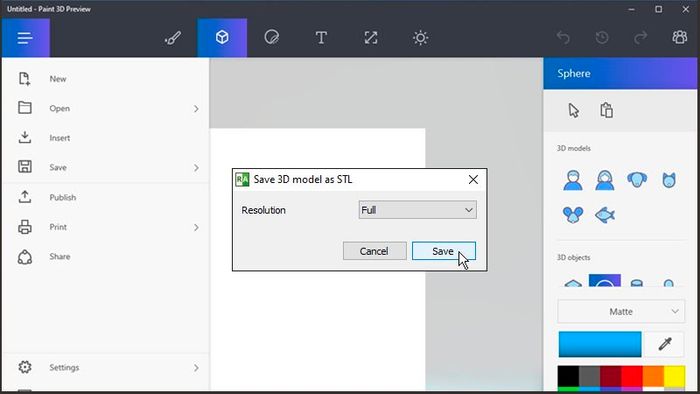
Task: Insert the Cat 3D model
Action: (x=669, y=180)
